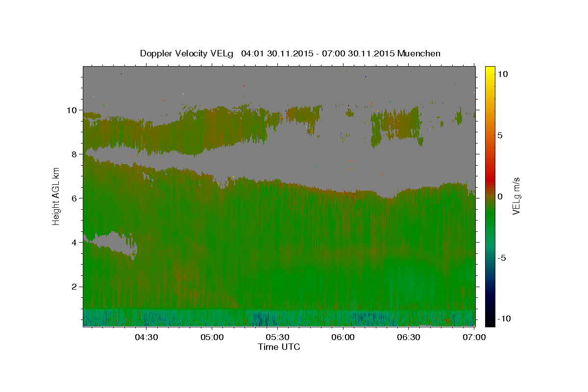
Task: Click the colorbar tick label 5
Action: [500, 135]
